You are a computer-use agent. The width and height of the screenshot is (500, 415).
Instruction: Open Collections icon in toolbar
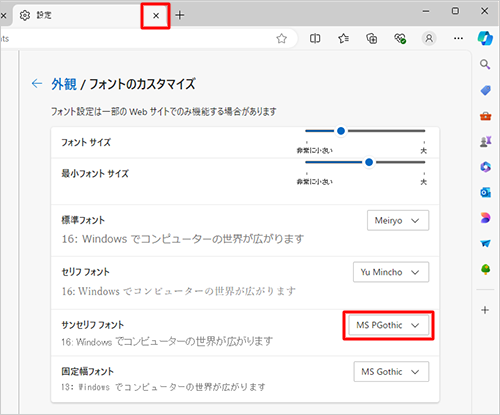click(372, 39)
